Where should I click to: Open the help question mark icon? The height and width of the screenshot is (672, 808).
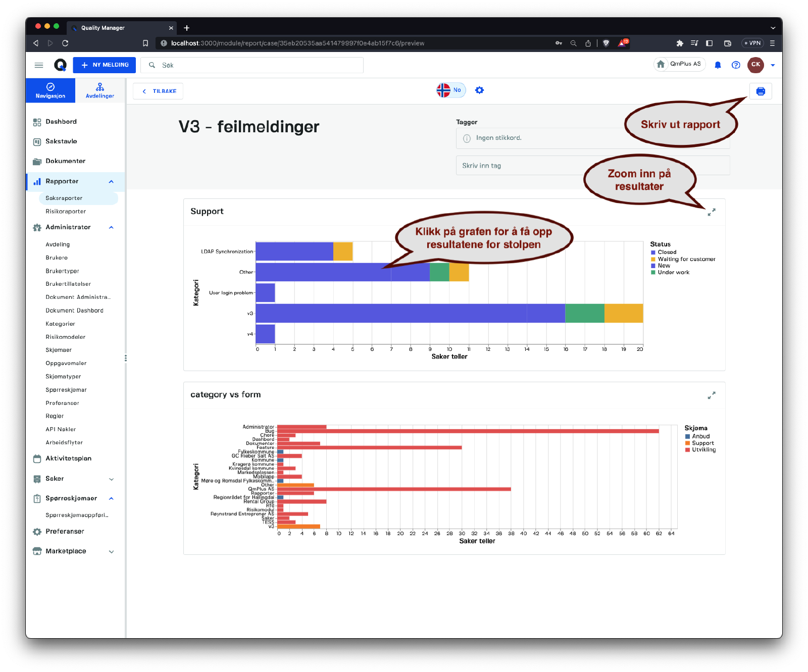pyautogui.click(x=736, y=65)
